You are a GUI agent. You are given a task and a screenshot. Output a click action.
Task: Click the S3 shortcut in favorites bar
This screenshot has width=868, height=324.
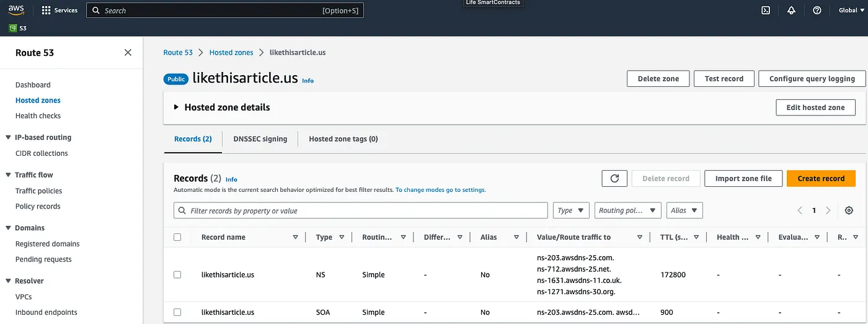tap(18, 28)
